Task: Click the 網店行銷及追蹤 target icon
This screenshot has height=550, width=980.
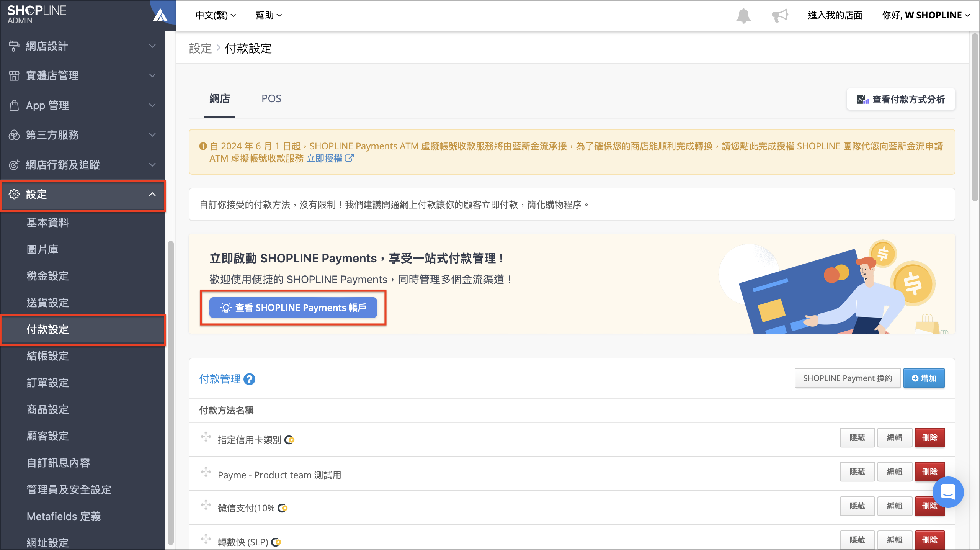Action: pos(14,165)
